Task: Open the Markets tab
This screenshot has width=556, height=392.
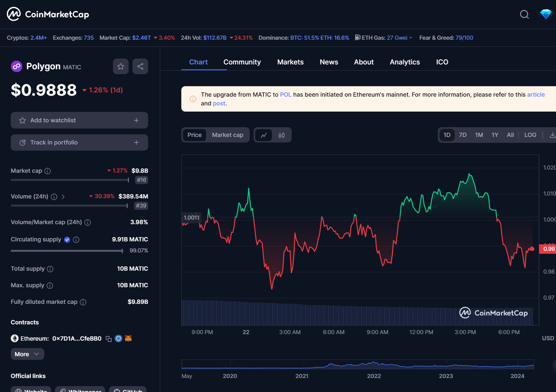Action: click(290, 62)
